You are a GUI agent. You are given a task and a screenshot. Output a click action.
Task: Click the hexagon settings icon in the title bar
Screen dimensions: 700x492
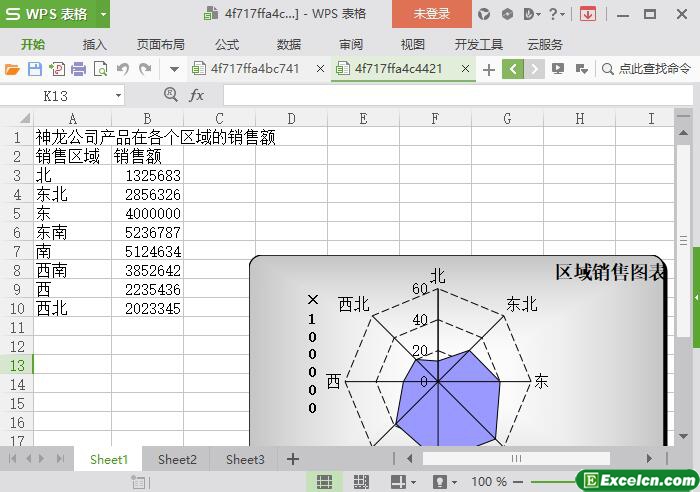point(507,14)
